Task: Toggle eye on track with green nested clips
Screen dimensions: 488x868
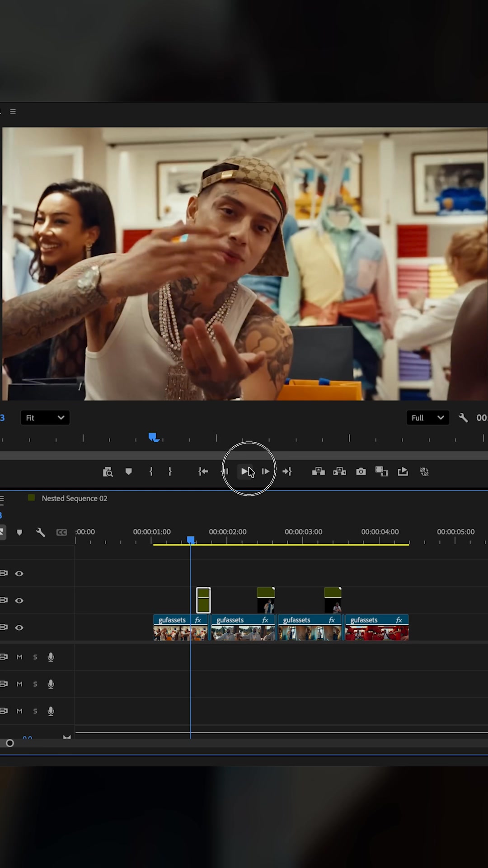Action: tap(19, 600)
